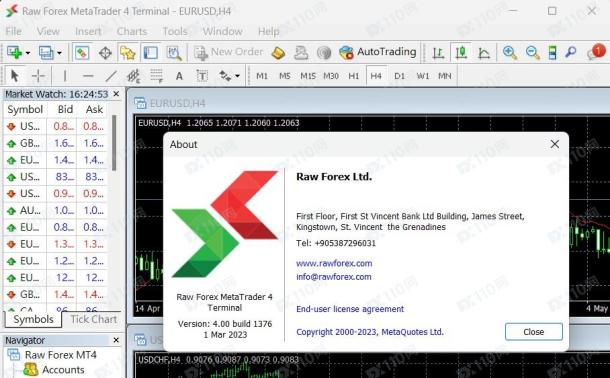Open the Tools menu

(175, 31)
